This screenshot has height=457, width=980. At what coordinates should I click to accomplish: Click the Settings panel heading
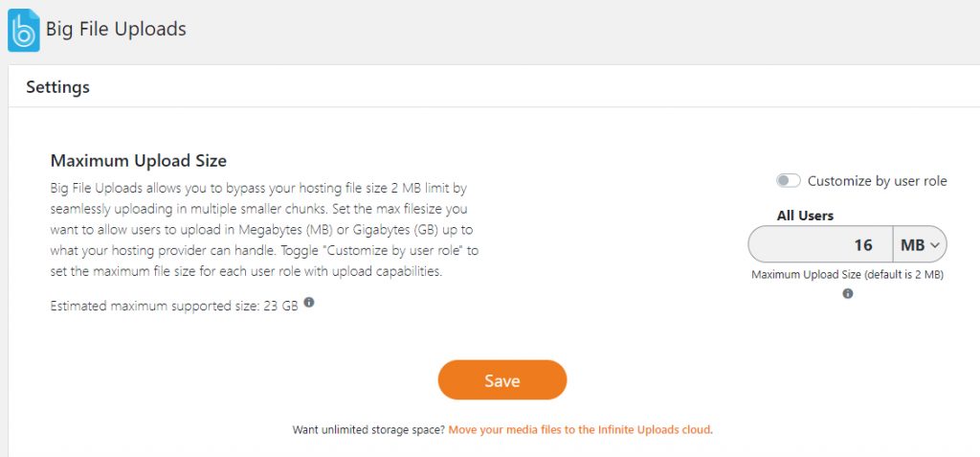pos(57,87)
